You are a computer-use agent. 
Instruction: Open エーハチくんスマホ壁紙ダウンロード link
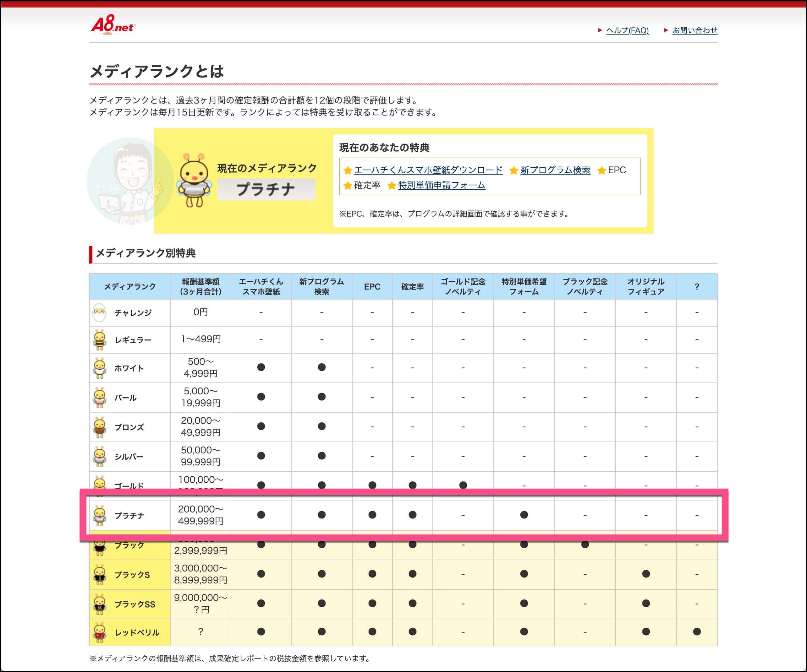(x=428, y=170)
